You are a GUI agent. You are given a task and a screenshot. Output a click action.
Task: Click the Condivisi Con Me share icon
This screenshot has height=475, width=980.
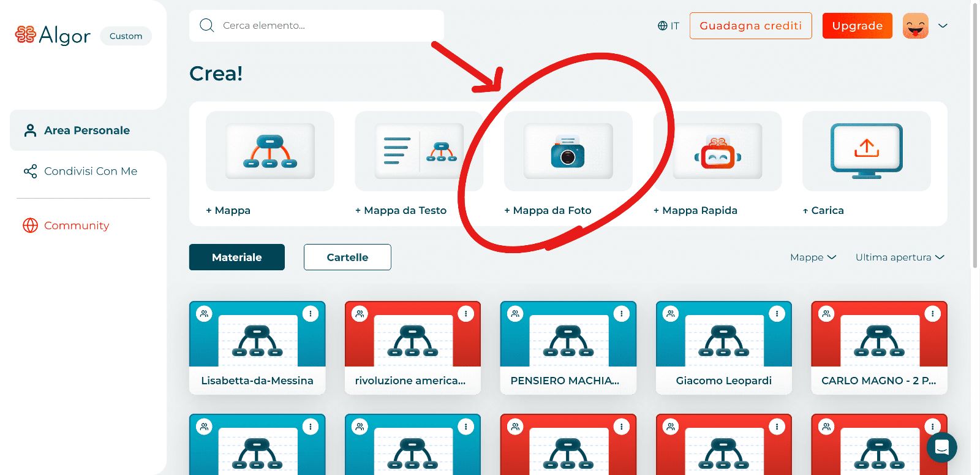[x=30, y=171]
